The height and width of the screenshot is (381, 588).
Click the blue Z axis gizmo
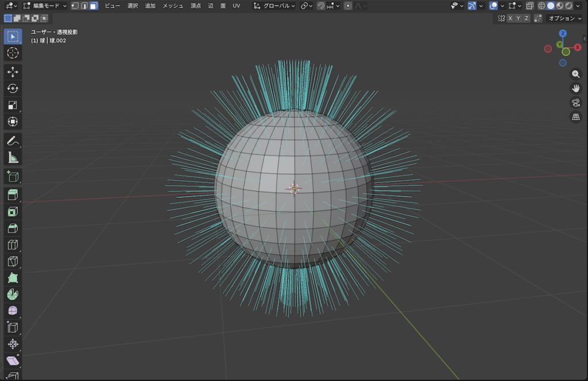click(563, 34)
